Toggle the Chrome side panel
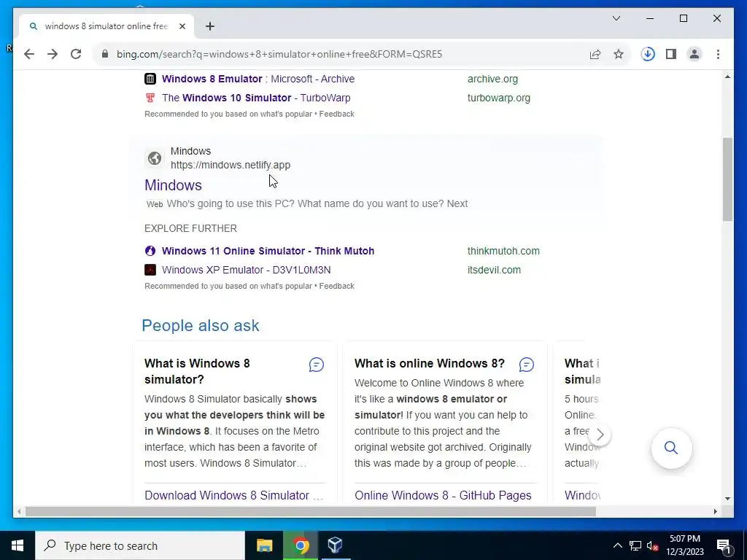Image resolution: width=747 pixels, height=560 pixels. coord(671,54)
